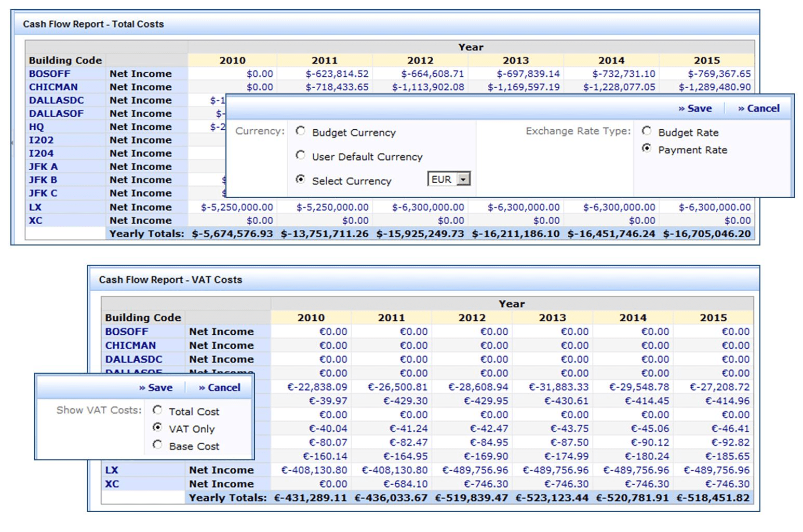Save the Show VAT Costs setting
The image size is (803, 532).
pos(155,387)
